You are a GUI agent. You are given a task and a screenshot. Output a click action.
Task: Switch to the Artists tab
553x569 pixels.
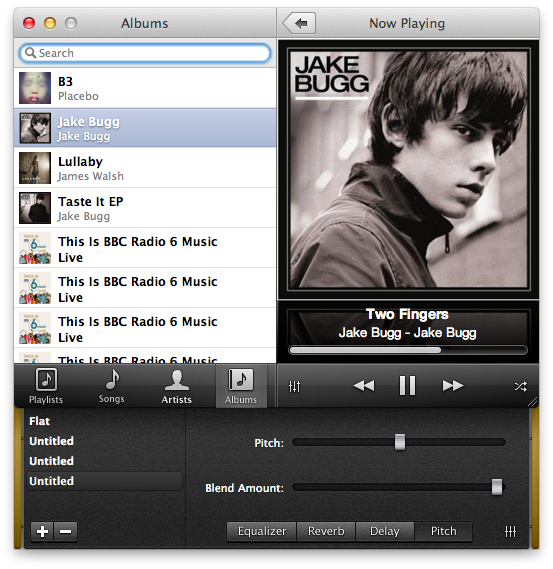pyautogui.click(x=177, y=386)
